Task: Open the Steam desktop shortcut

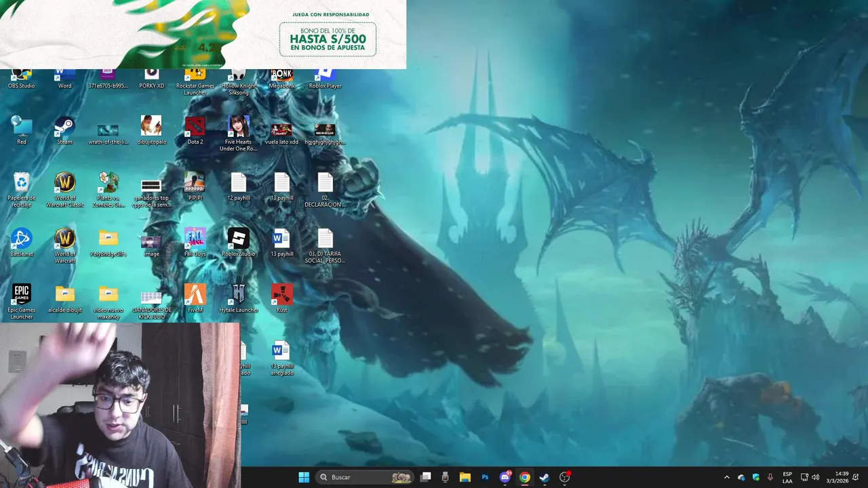Action: pos(64,130)
